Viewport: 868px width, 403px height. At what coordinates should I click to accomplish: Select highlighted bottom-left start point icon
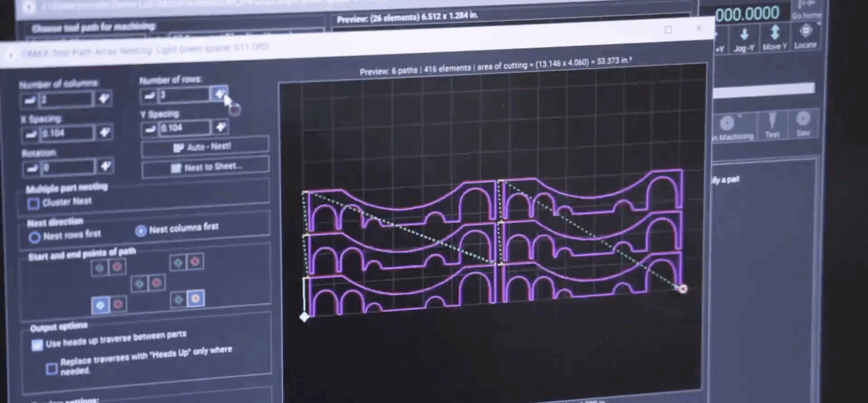click(x=100, y=305)
